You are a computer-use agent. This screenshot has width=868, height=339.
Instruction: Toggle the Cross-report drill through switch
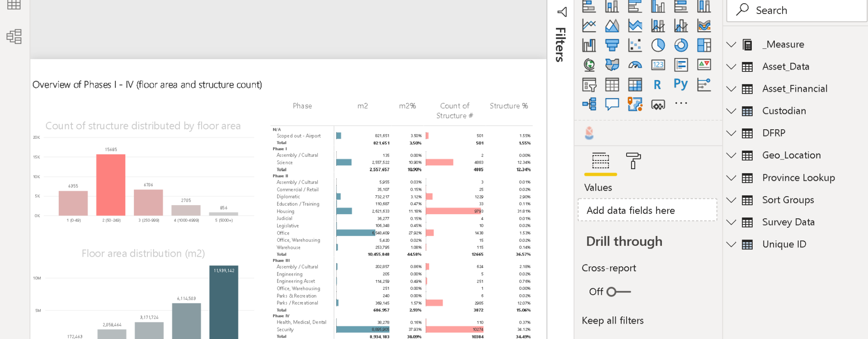[618, 292]
